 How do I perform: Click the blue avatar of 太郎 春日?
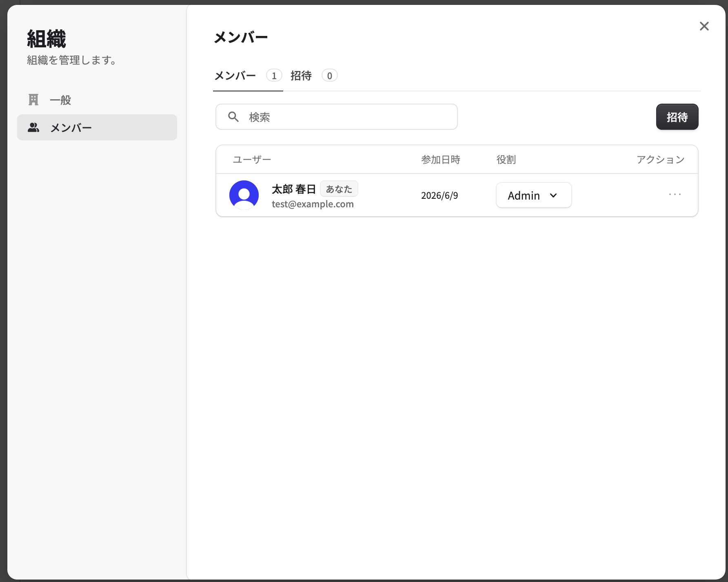[x=244, y=195]
